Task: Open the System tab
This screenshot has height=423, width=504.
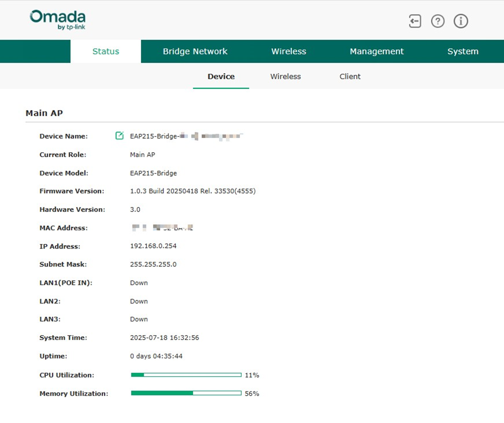Action: coord(463,51)
